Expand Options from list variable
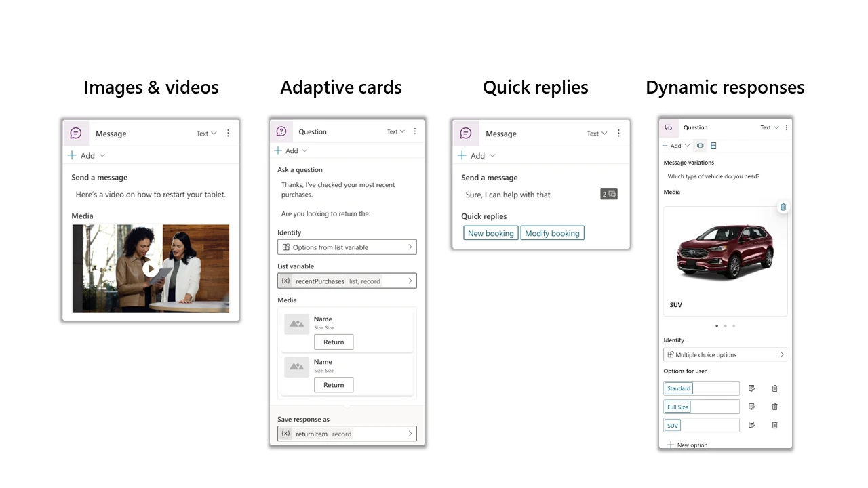Image resolution: width=868 pixels, height=488 pixels. [347, 247]
